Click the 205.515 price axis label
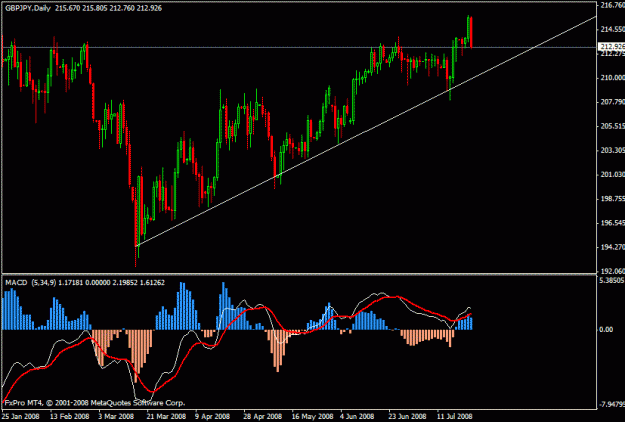Image resolution: width=625 pixels, height=422 pixels. tap(612, 126)
